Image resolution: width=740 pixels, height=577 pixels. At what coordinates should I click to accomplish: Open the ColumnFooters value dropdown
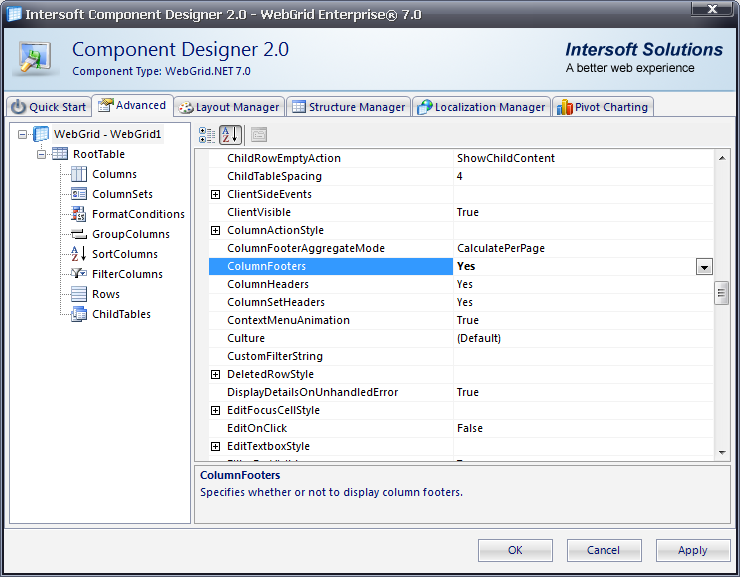pyautogui.click(x=704, y=267)
